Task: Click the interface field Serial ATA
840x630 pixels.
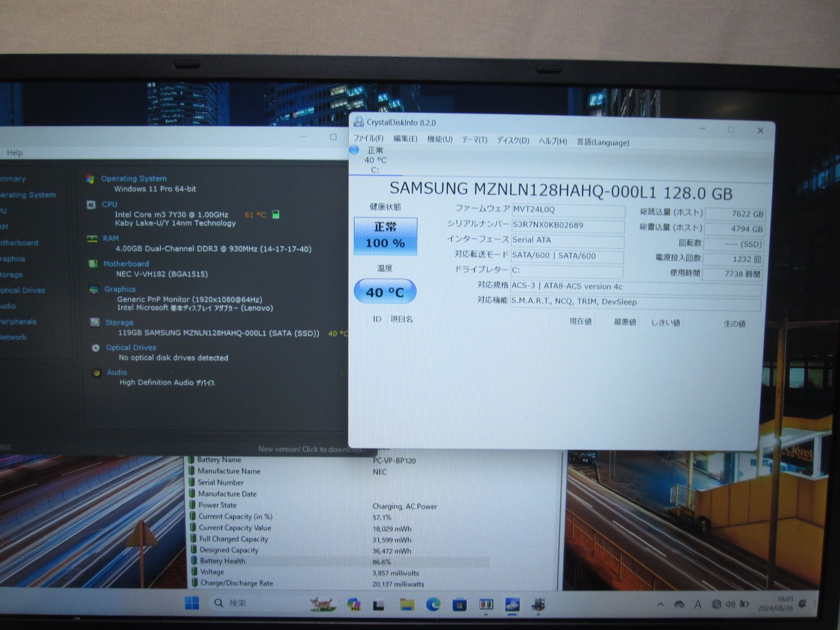Action: [568, 240]
